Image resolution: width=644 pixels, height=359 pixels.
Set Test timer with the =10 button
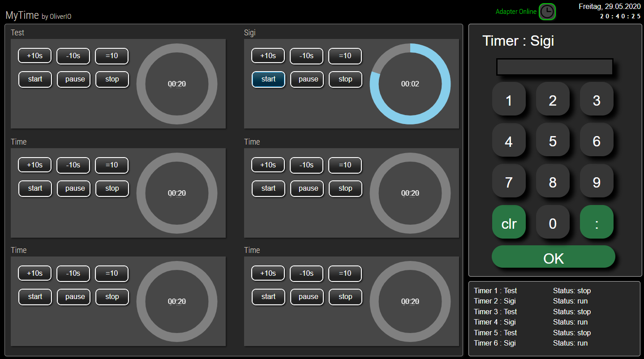(112, 56)
